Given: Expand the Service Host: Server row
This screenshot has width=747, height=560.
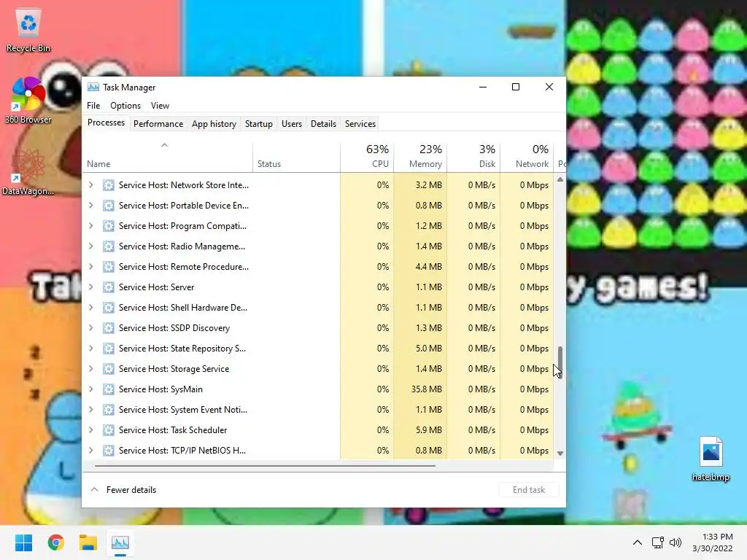Looking at the screenshot, I should click(91, 287).
